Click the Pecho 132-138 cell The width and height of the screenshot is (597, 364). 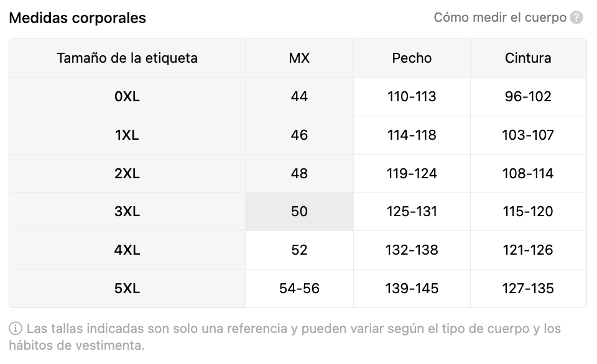point(412,250)
